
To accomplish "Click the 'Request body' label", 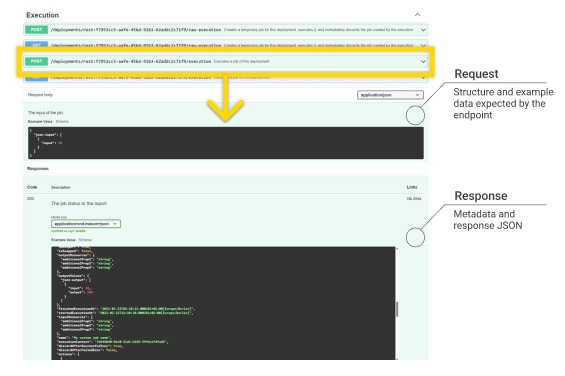I will click(x=40, y=95).
